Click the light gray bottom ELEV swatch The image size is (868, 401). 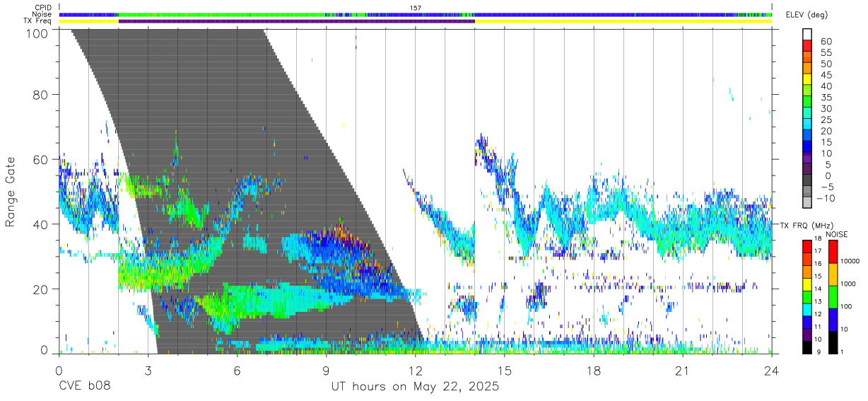pyautogui.click(x=807, y=203)
